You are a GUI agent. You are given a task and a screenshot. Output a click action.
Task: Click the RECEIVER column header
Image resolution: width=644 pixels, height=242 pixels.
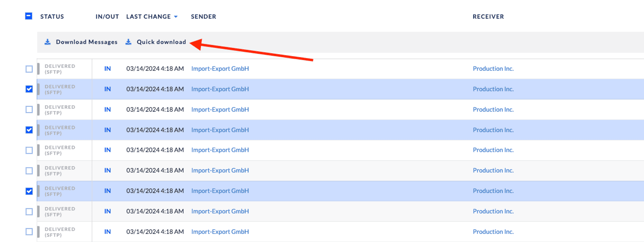[488, 16]
